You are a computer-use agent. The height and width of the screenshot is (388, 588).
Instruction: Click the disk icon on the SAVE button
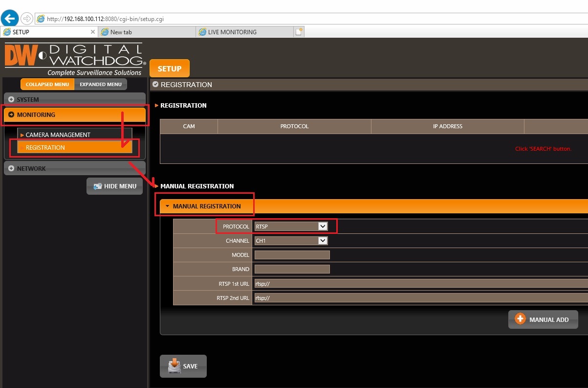175,365
